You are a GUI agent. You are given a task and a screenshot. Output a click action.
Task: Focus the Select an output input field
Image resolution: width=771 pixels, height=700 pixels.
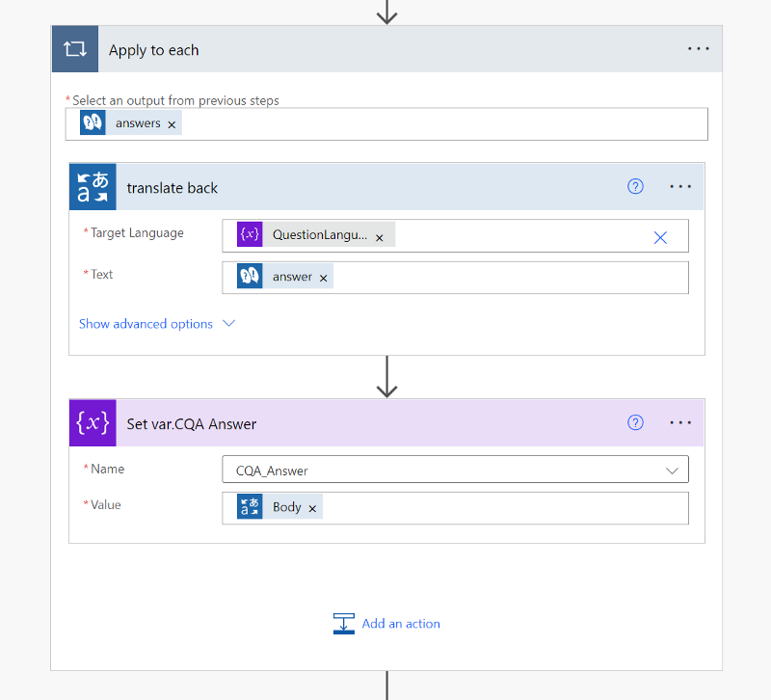pos(386,124)
